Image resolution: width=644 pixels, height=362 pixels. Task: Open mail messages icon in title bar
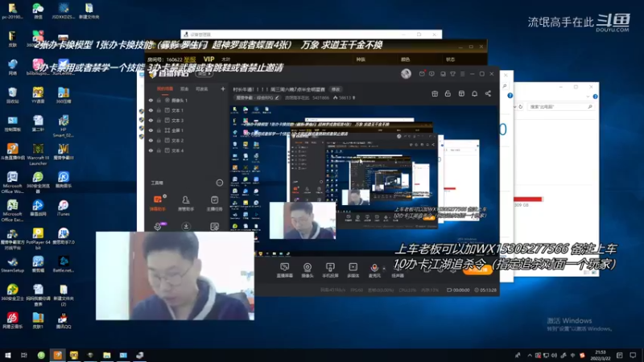422,74
